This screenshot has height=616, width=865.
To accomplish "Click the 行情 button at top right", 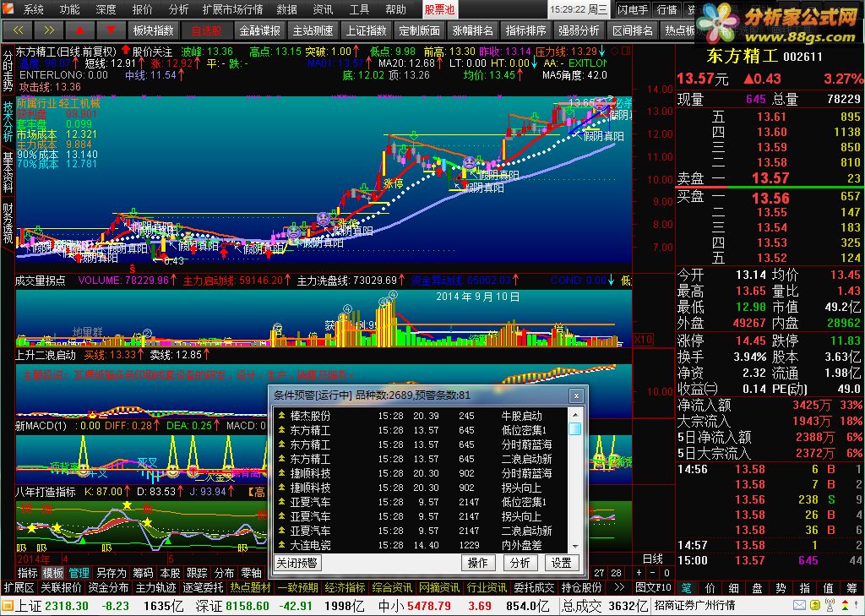I will pyautogui.click(x=667, y=9).
